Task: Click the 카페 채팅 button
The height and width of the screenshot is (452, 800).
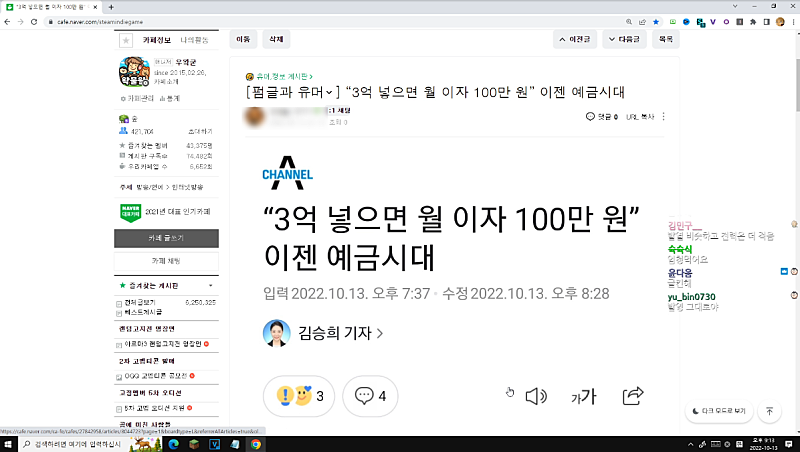Action: click(166, 261)
